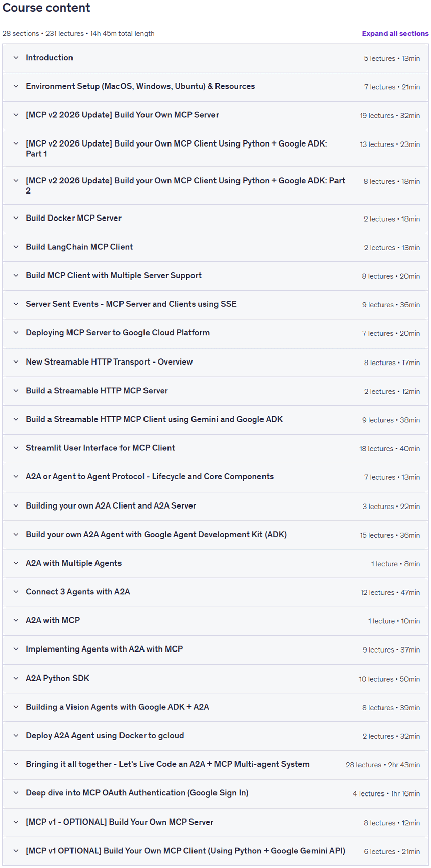
Task: Select Build Your Own MCP Server v2 section title
Action: [x=122, y=115]
